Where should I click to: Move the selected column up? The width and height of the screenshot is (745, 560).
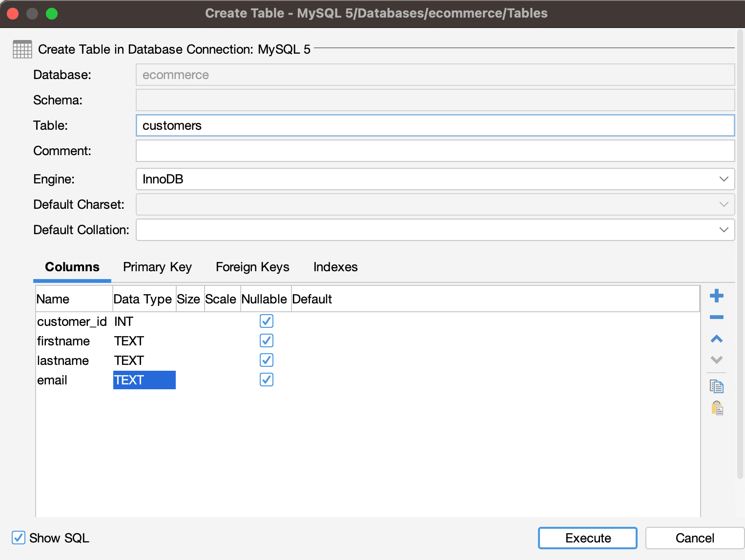pos(717,339)
